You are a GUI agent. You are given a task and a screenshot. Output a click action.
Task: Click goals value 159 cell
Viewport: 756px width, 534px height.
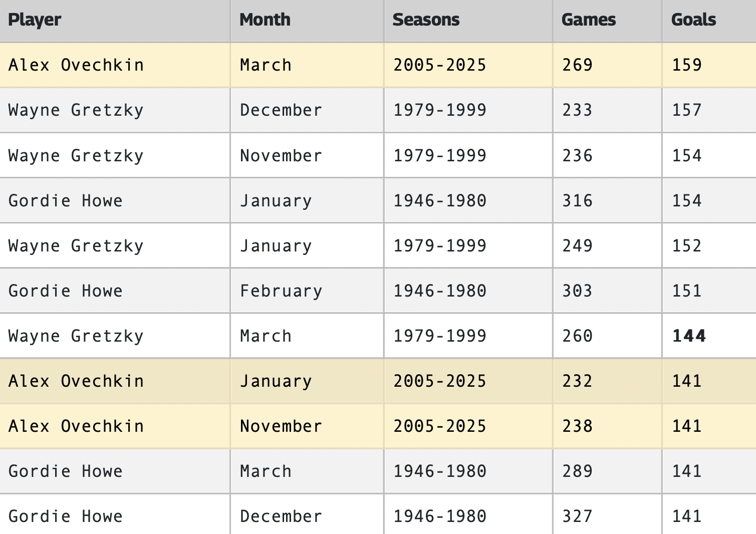687,65
